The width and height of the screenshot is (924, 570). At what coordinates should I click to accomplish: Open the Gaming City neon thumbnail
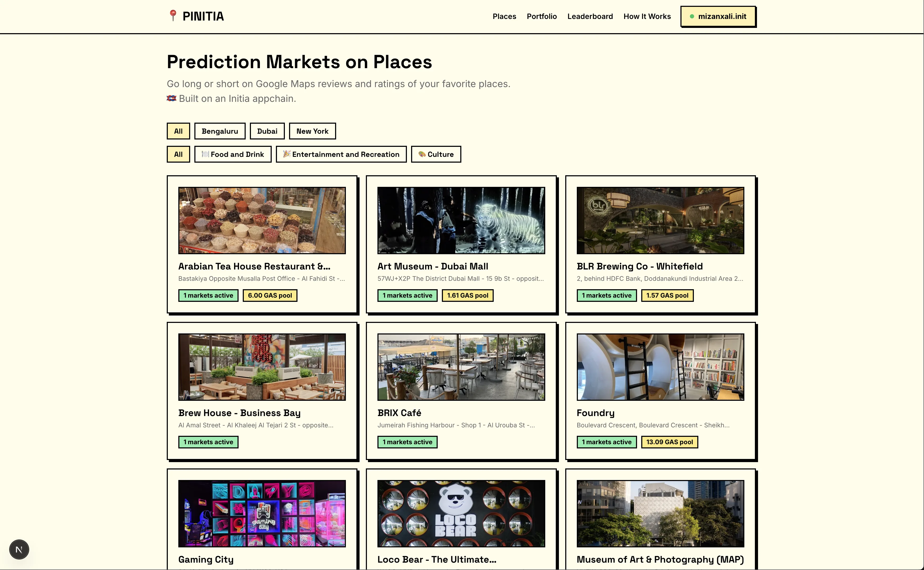point(262,513)
